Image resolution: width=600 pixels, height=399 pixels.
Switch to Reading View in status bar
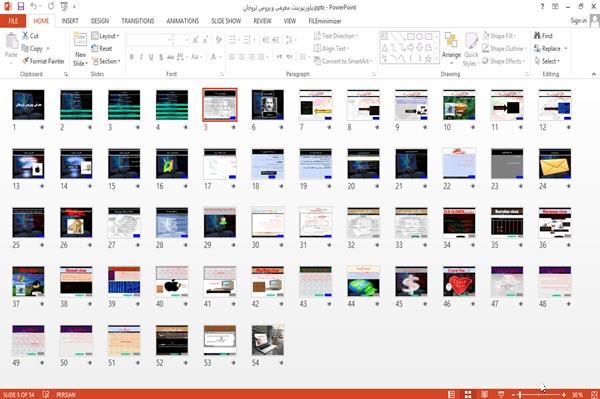pyautogui.click(x=484, y=394)
